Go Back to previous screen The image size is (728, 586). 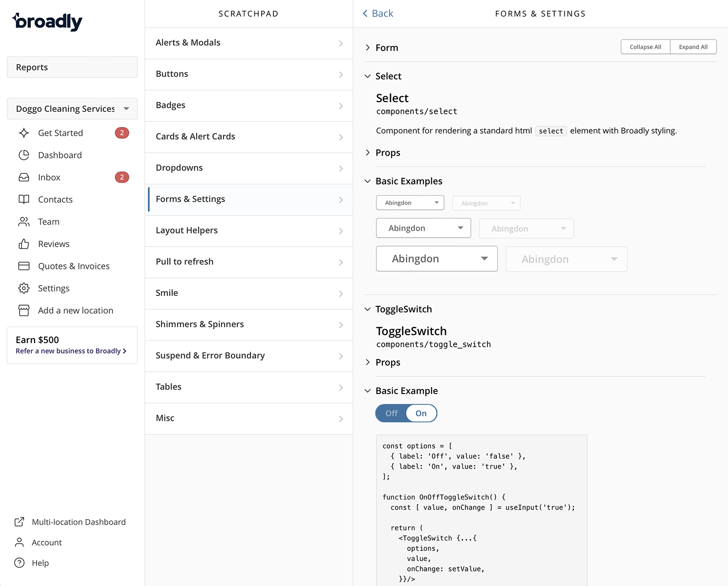(378, 14)
